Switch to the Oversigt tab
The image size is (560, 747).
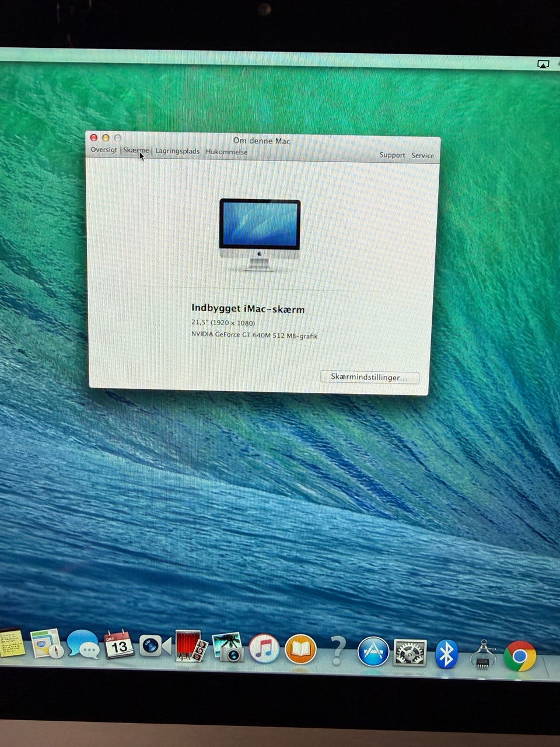click(x=104, y=150)
